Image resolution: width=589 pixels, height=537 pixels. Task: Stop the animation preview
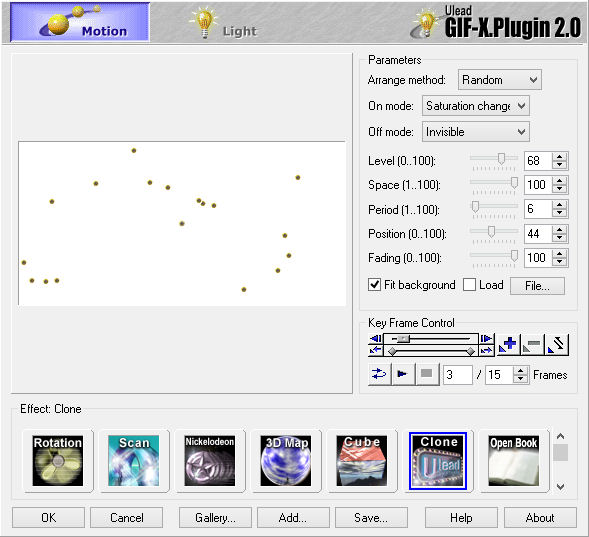(x=427, y=374)
